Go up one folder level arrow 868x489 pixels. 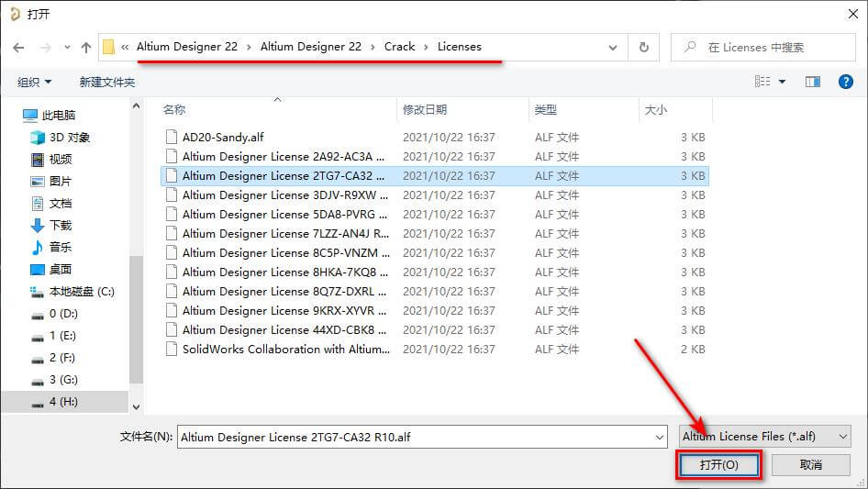point(86,48)
